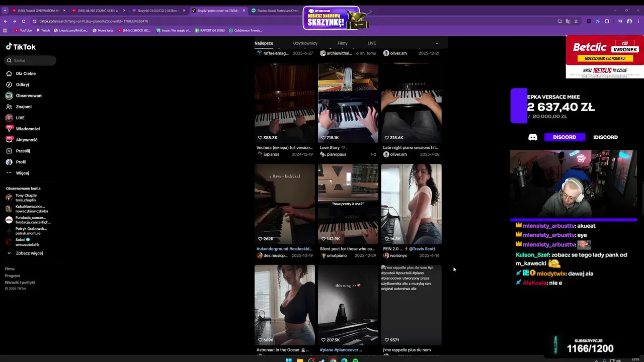Click the translate page icon
The width and height of the screenshot is (644, 362).
[568, 21]
